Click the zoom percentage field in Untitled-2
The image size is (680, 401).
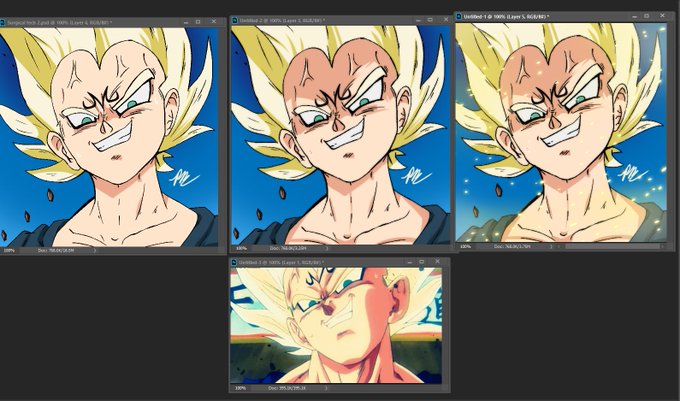coord(241,248)
